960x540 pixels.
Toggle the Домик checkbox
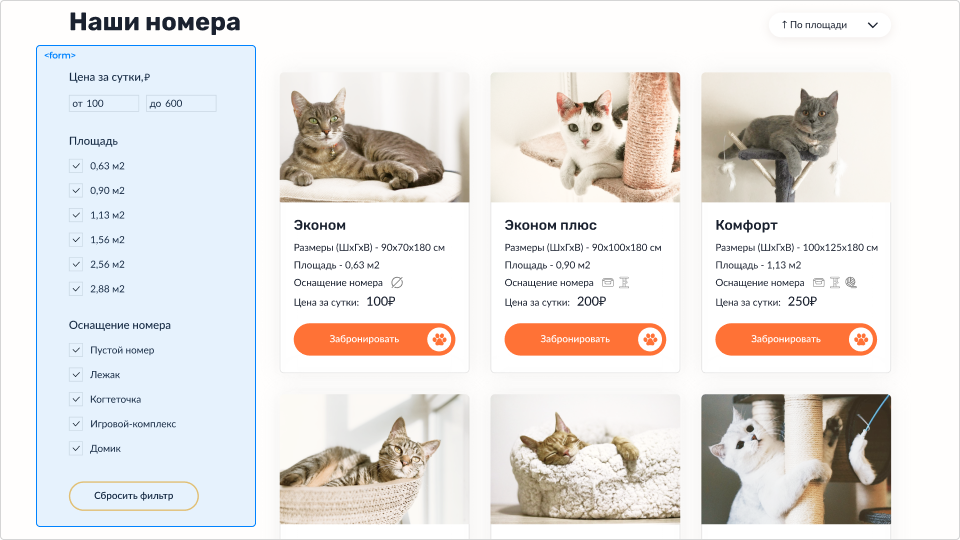click(x=76, y=449)
